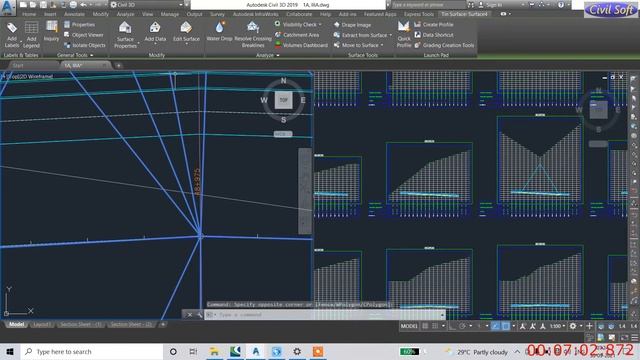Click Isolate Objects
The height and width of the screenshot is (360, 640).
(84, 45)
